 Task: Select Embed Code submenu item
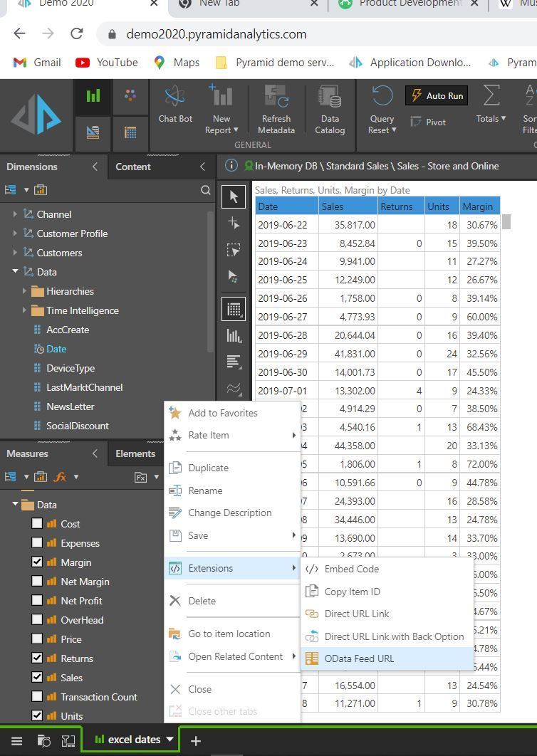coord(387,569)
